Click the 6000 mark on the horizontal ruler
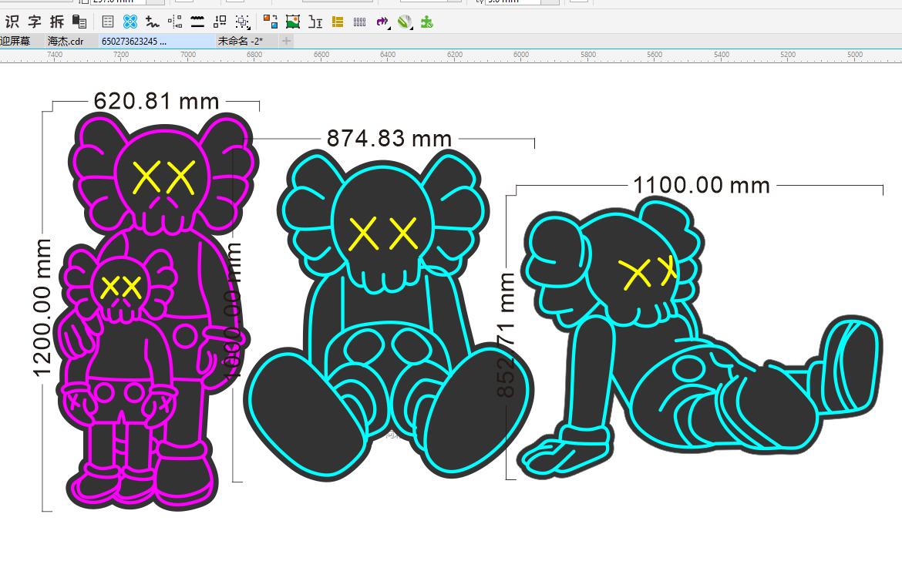Image resolution: width=902 pixels, height=588 pixels. [x=521, y=55]
